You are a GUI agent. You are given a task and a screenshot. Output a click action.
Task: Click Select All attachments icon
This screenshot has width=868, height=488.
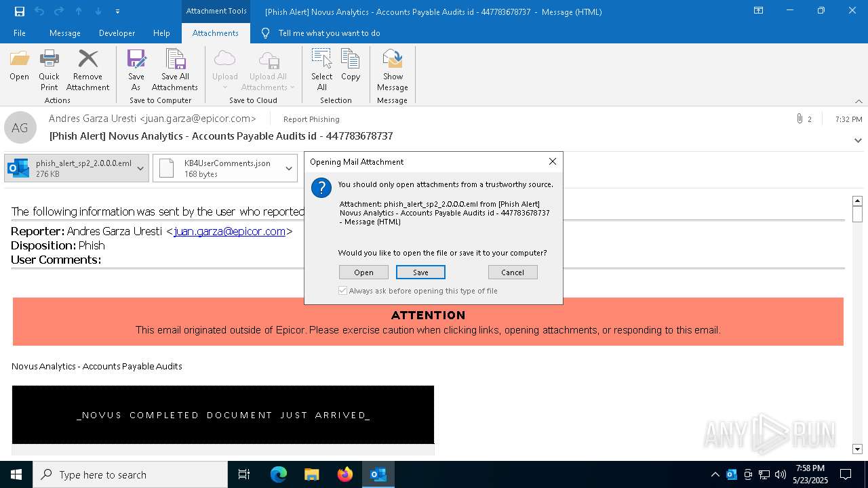coord(322,70)
